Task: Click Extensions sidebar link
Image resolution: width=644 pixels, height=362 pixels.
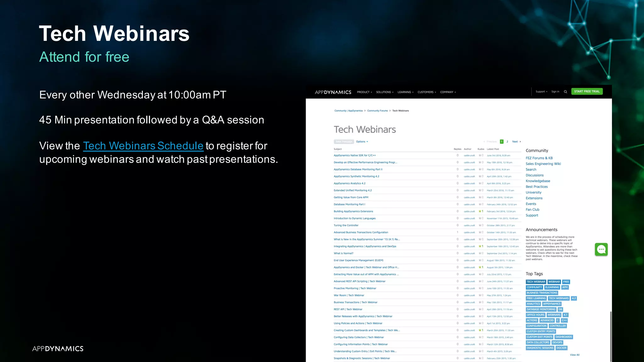Action: point(534,198)
